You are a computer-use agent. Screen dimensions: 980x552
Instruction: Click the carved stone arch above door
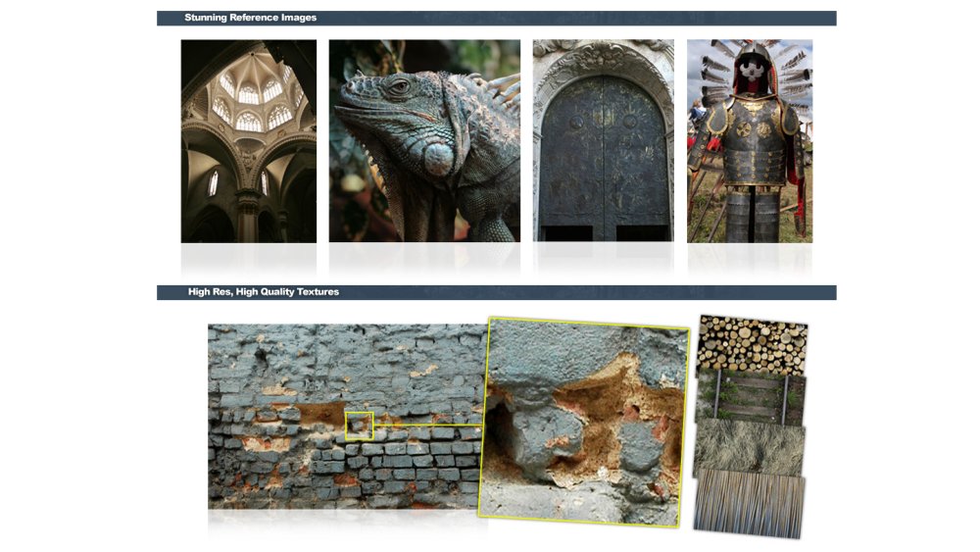point(603,60)
